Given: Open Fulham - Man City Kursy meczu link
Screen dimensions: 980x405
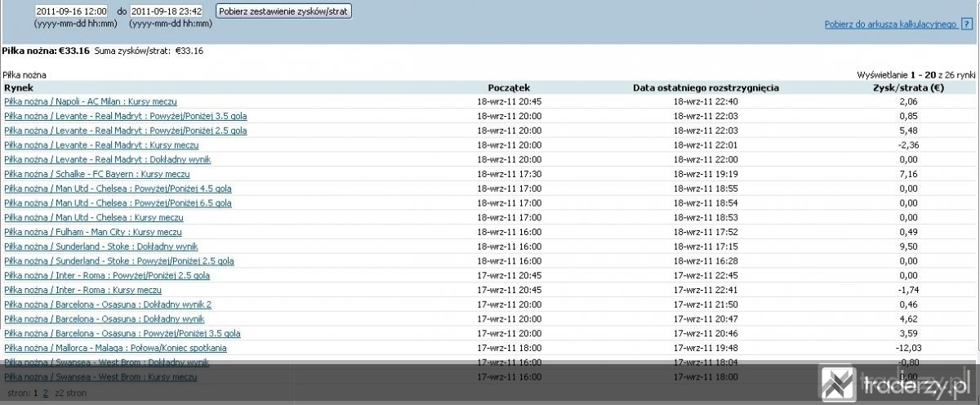Looking at the screenshot, I should (93, 233).
